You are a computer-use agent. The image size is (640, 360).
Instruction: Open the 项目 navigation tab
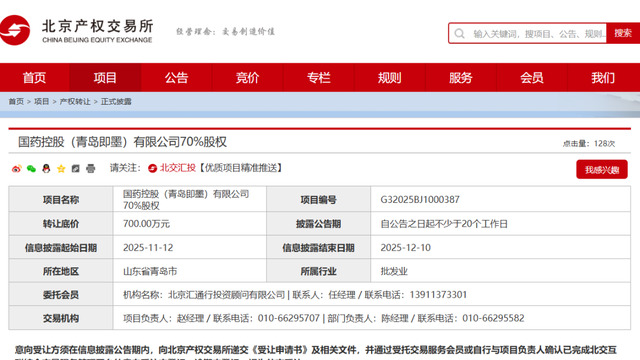105,78
